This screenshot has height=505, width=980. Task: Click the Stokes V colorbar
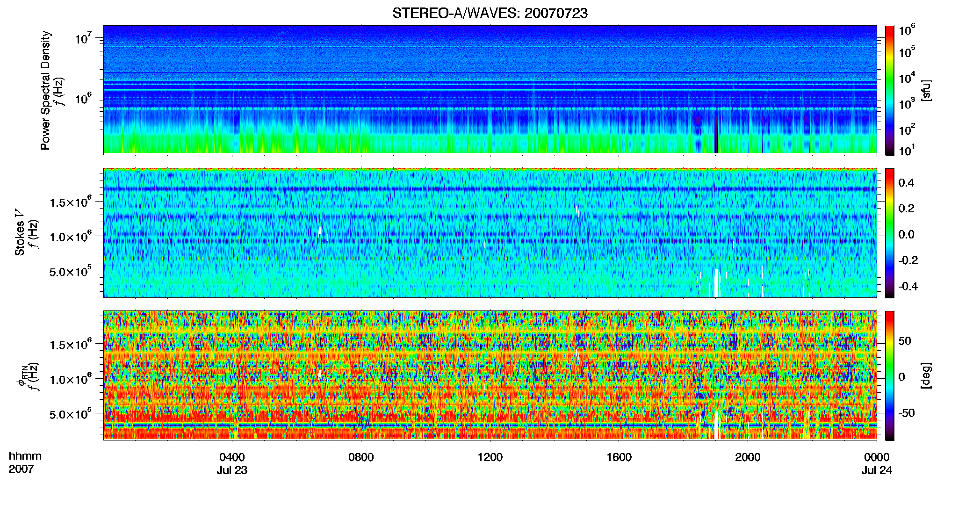(x=890, y=233)
